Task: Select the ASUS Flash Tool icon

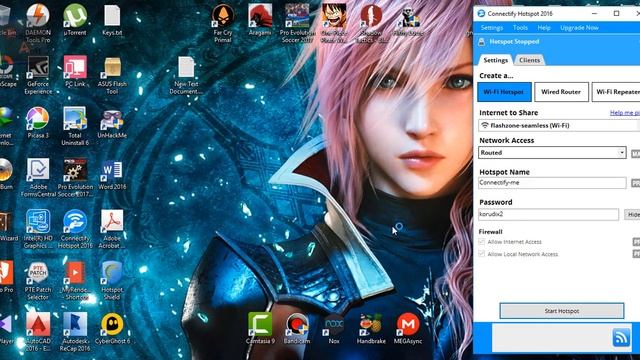Action: point(112,75)
